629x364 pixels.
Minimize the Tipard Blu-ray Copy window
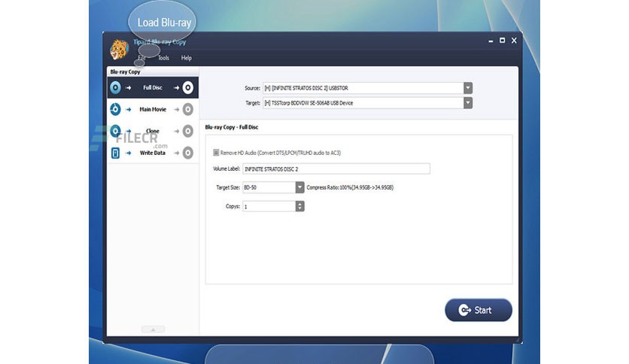491,41
